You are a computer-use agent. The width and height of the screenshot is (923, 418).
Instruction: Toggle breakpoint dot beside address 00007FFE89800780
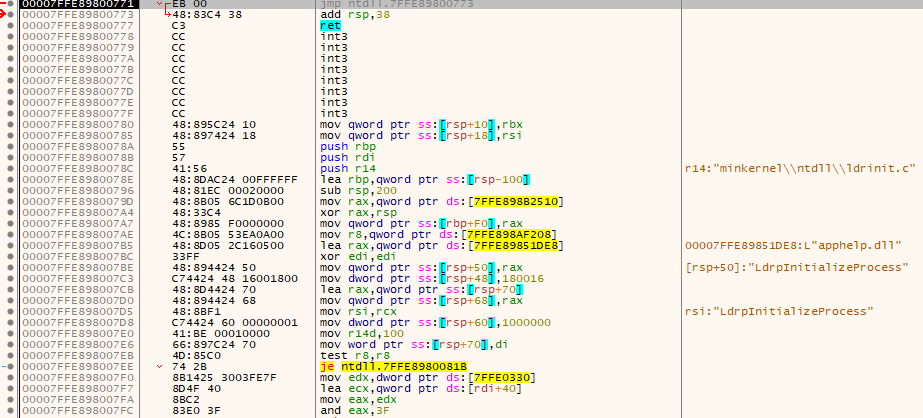[10, 124]
